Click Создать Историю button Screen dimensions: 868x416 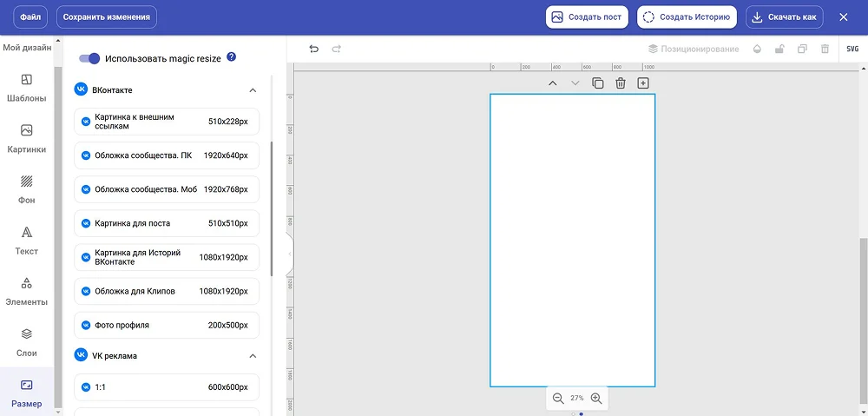coord(687,17)
